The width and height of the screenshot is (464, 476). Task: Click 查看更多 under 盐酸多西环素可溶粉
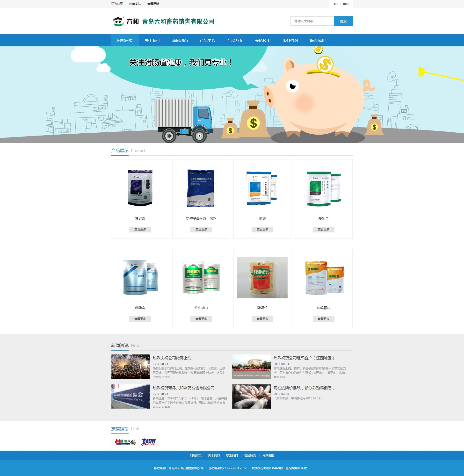click(x=201, y=230)
